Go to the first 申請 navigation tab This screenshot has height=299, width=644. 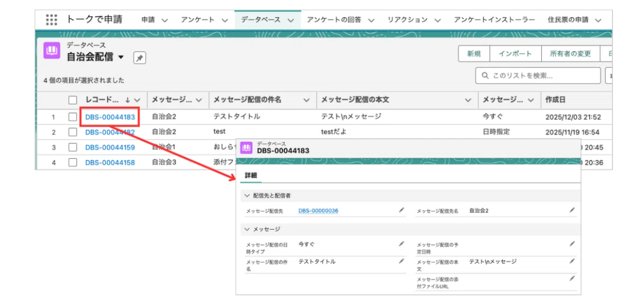[148, 20]
